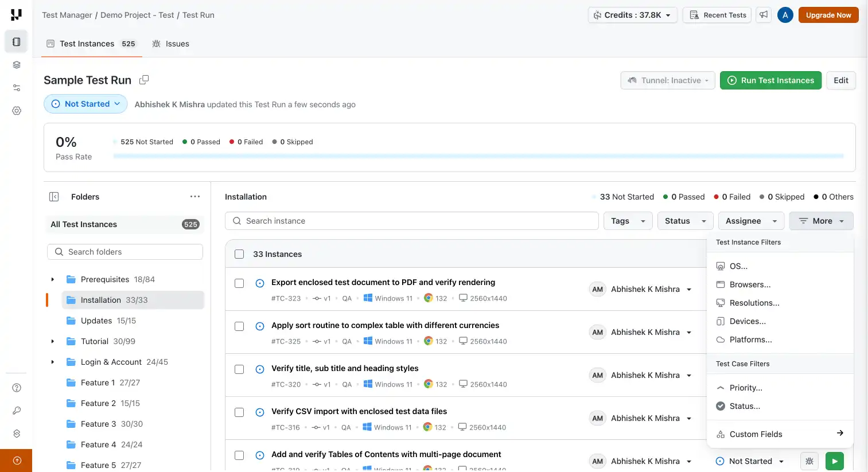
Task: Click the AM avatar on the Apply sort routine row
Action: tap(597, 332)
